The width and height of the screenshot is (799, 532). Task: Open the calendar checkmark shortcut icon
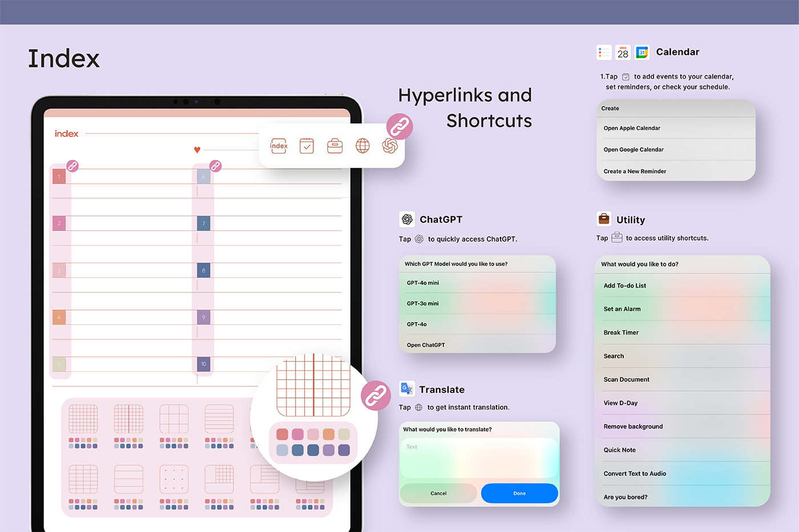[x=306, y=146]
